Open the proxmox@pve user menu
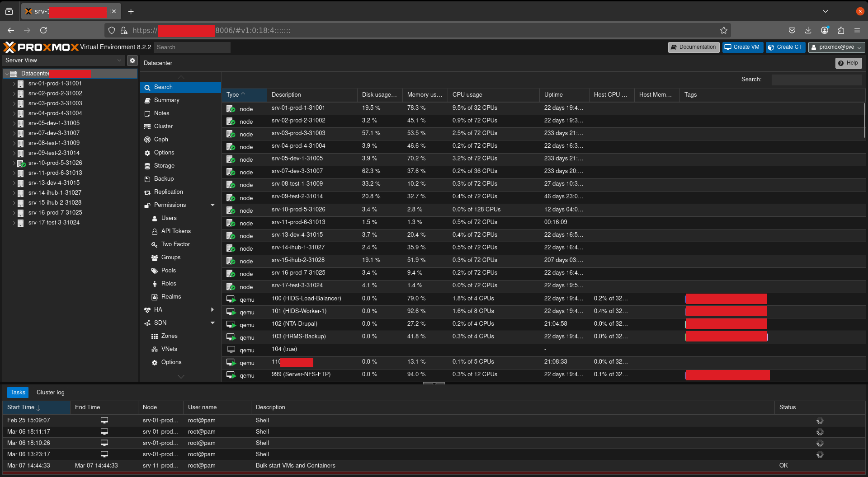868x477 pixels. [x=836, y=47]
